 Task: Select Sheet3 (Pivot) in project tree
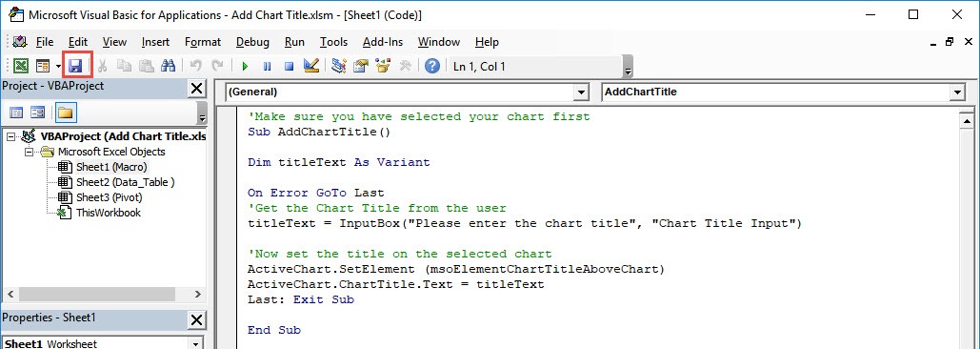[x=109, y=197]
